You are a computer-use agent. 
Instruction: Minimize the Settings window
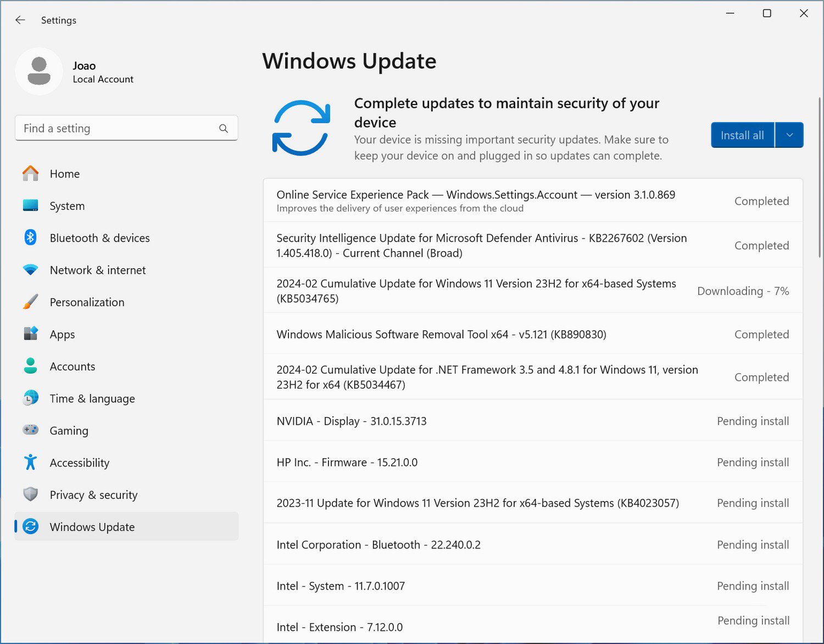click(x=730, y=13)
